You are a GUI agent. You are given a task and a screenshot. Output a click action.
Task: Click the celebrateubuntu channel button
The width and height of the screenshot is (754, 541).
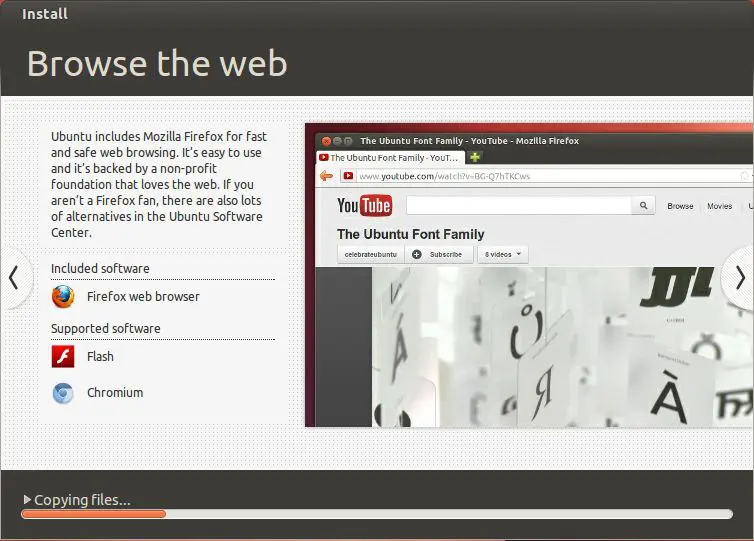[x=371, y=254]
